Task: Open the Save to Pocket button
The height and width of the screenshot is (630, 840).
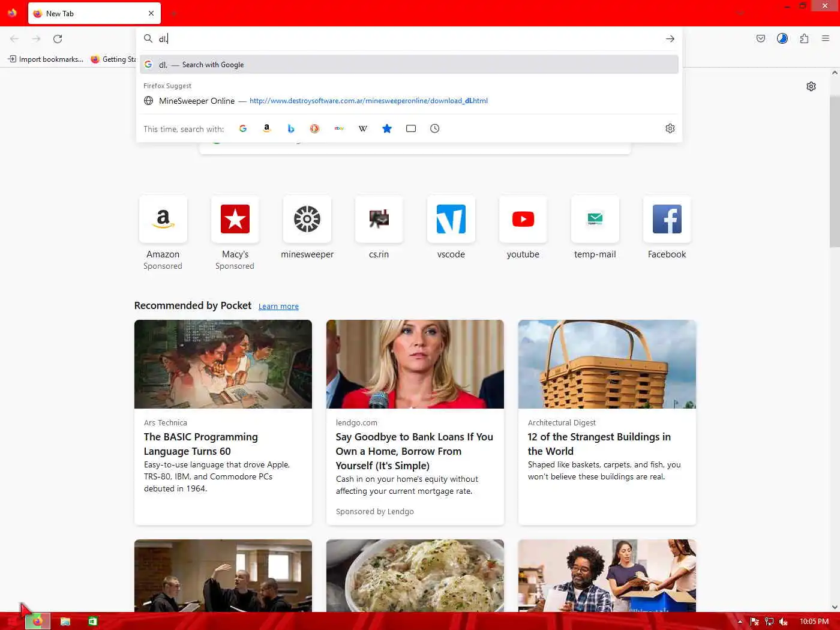Action: click(x=761, y=38)
